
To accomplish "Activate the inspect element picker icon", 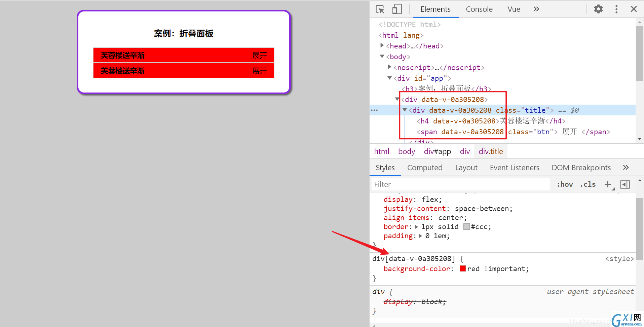I will pyautogui.click(x=380, y=9).
